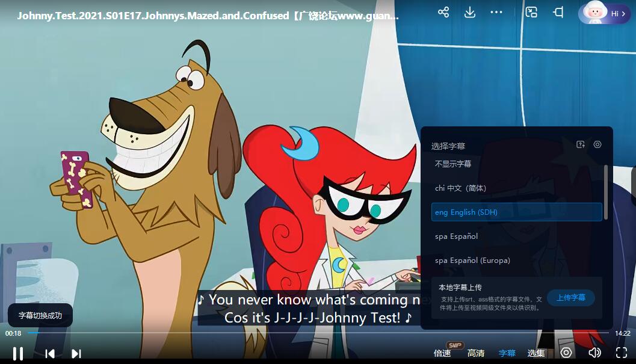Mute the volume speaker icon
Screen dimensions: 636x364
[x=594, y=353]
